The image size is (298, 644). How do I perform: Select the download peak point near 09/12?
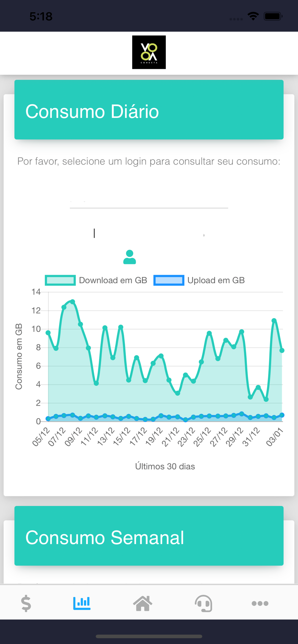point(73,302)
